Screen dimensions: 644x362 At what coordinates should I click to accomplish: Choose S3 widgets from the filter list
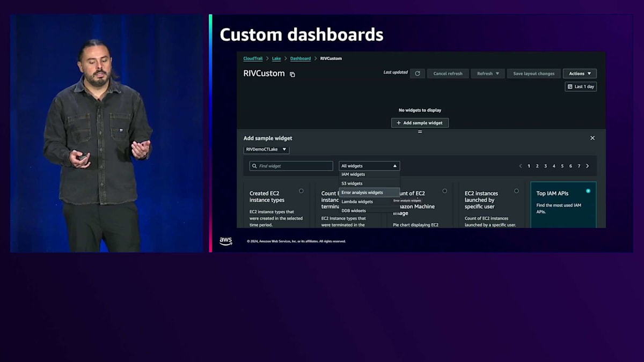click(369, 183)
